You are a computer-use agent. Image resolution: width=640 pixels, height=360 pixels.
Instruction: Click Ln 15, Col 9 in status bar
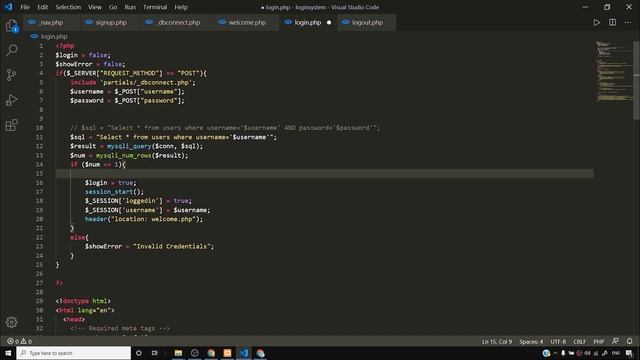pos(497,341)
